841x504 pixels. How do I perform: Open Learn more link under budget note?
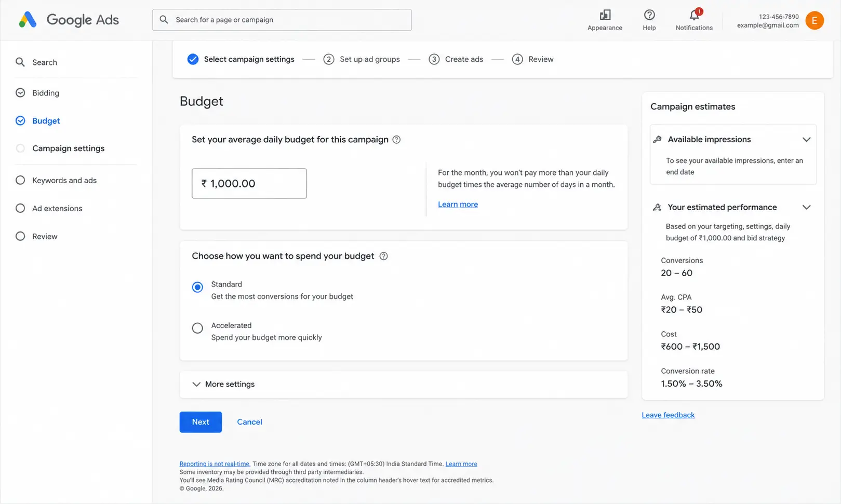pos(458,205)
